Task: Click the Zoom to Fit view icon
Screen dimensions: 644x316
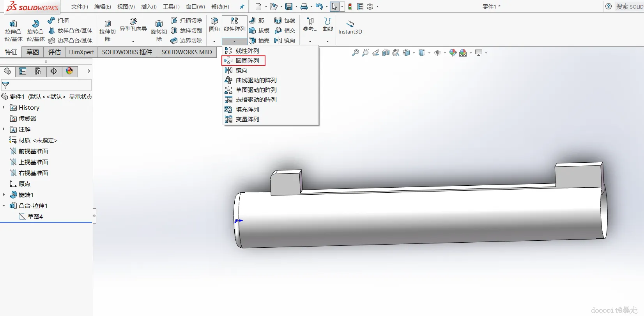Action: [x=356, y=53]
